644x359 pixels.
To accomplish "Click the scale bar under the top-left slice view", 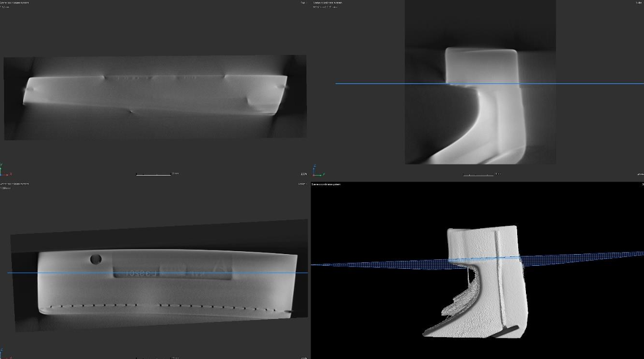I will 153,174.
